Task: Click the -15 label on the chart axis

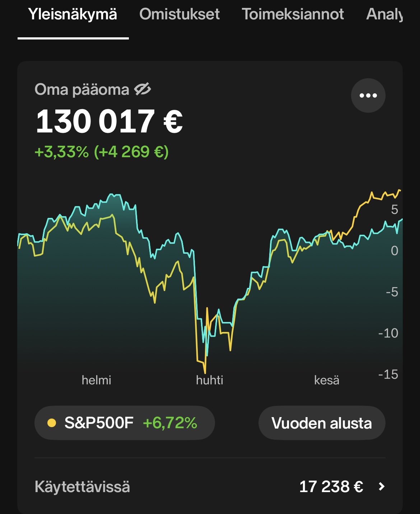Action: click(x=388, y=374)
